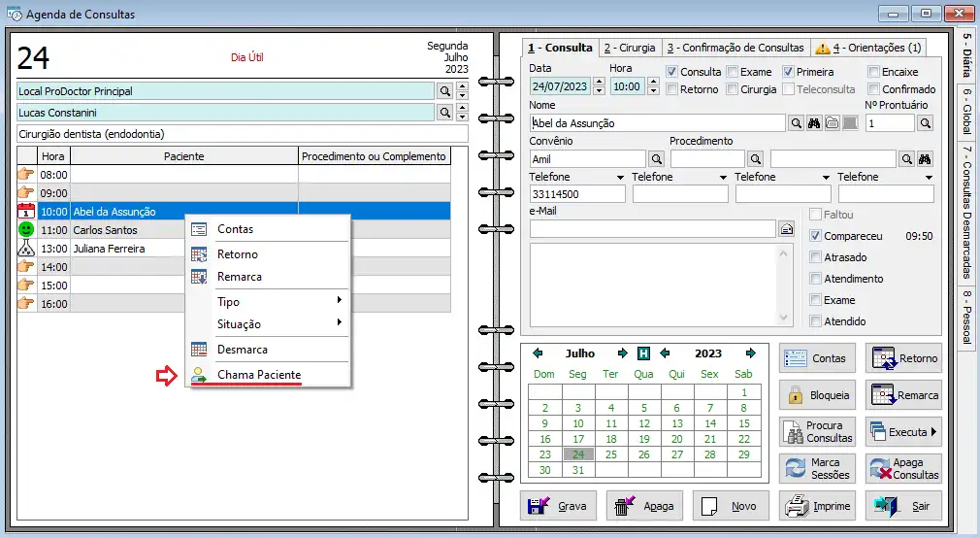Enable the Encaixe checkbox
The height and width of the screenshot is (538, 980).
(873, 72)
